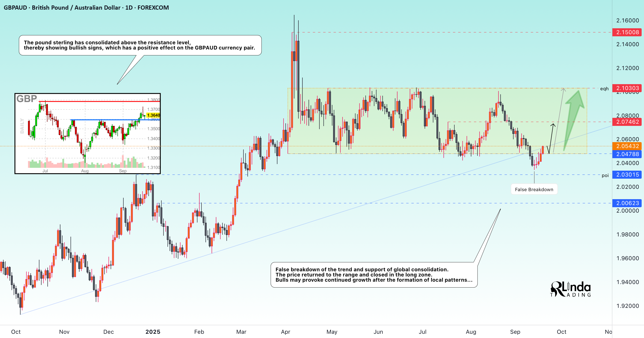
Task: Click the 1.96000 price axis tick
Action: tap(627, 258)
